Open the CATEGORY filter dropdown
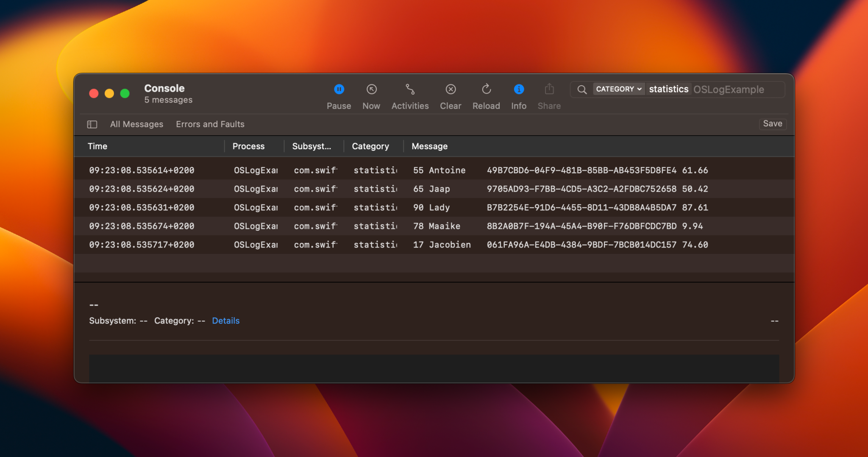 click(618, 89)
